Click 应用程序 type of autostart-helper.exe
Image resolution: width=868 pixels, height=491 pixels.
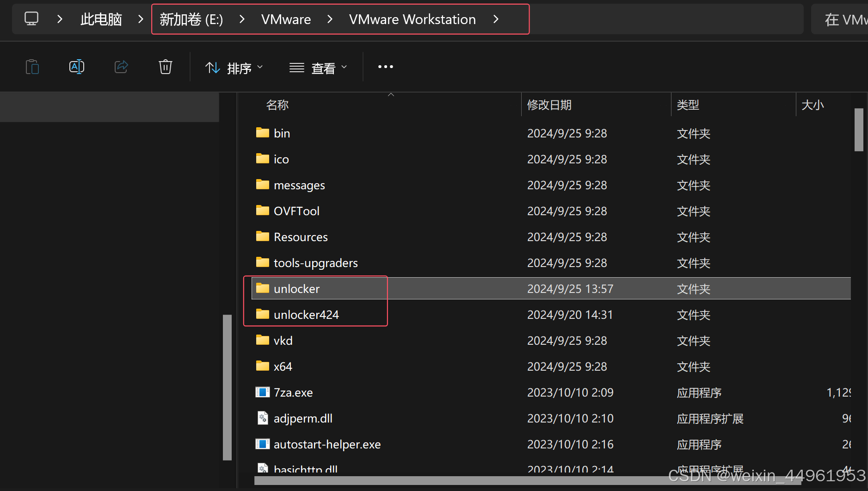(x=699, y=445)
